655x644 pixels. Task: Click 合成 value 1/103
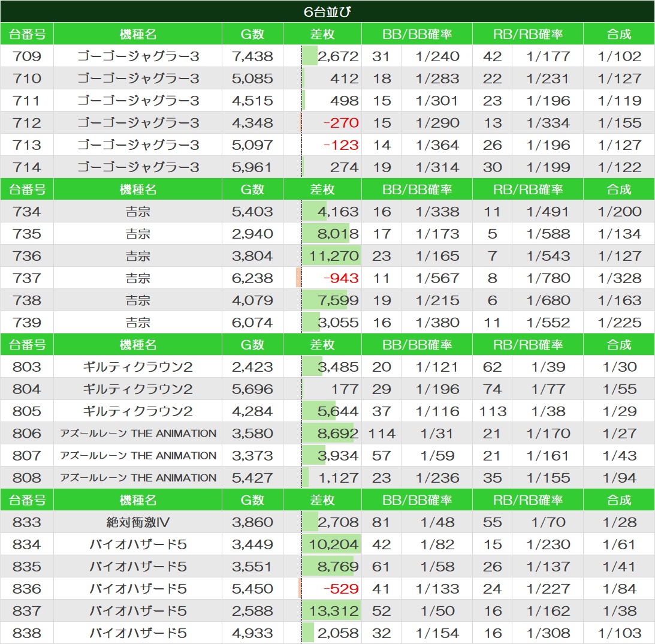[619, 632]
